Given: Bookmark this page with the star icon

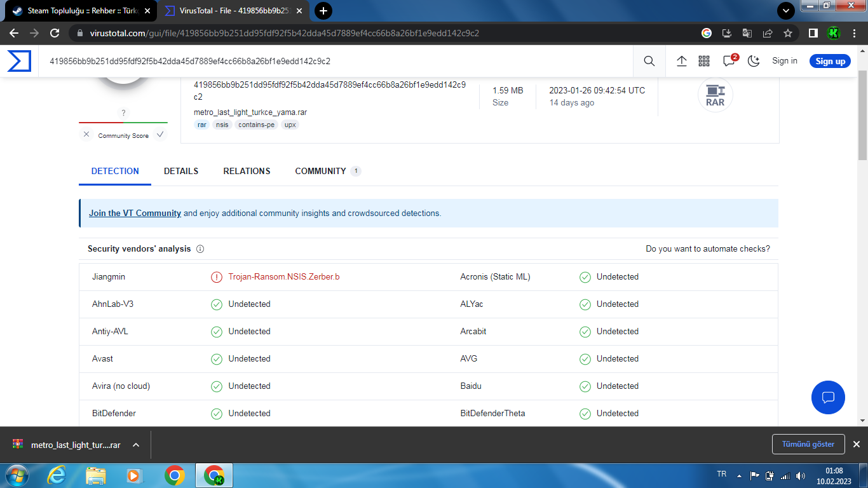Looking at the screenshot, I should coord(788,33).
